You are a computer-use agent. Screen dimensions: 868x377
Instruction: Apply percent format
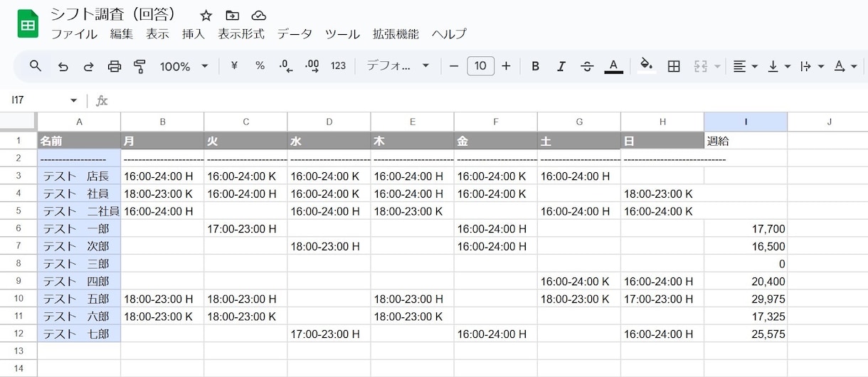coord(260,66)
